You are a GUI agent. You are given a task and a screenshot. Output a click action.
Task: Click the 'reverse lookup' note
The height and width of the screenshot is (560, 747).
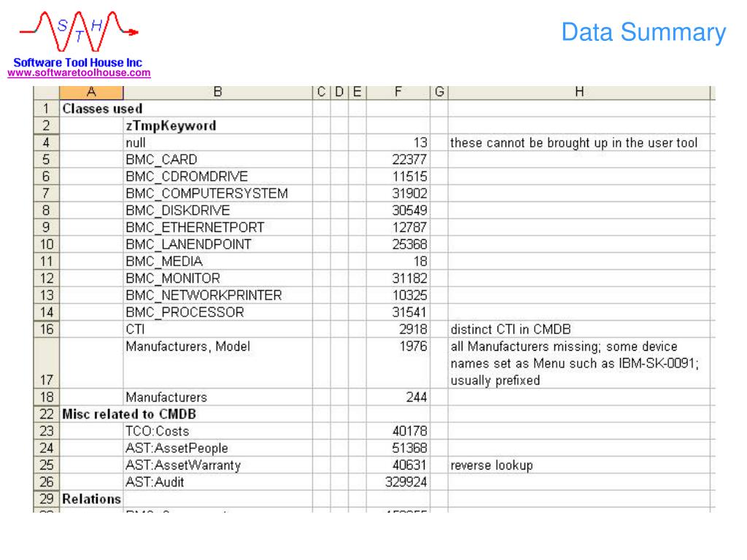[x=492, y=465]
